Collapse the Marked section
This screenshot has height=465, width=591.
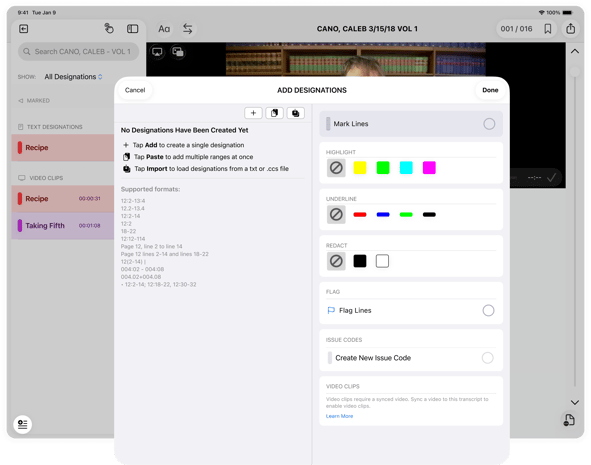[x=34, y=101]
